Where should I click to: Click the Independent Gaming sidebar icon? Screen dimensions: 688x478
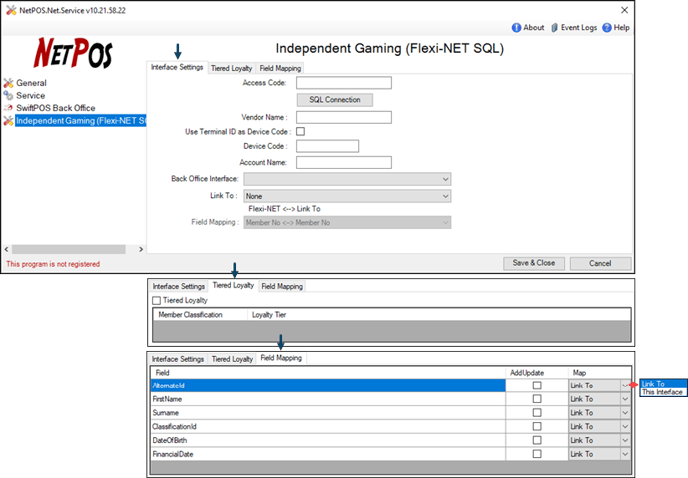coord(8,121)
